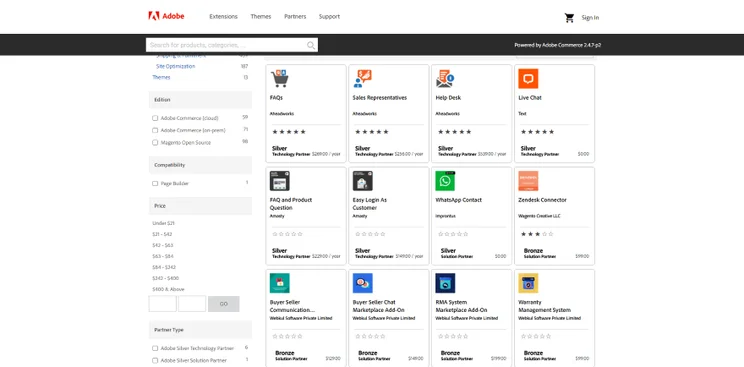Open the Warranty Management System icon
The image size is (744, 367).
[x=528, y=283]
